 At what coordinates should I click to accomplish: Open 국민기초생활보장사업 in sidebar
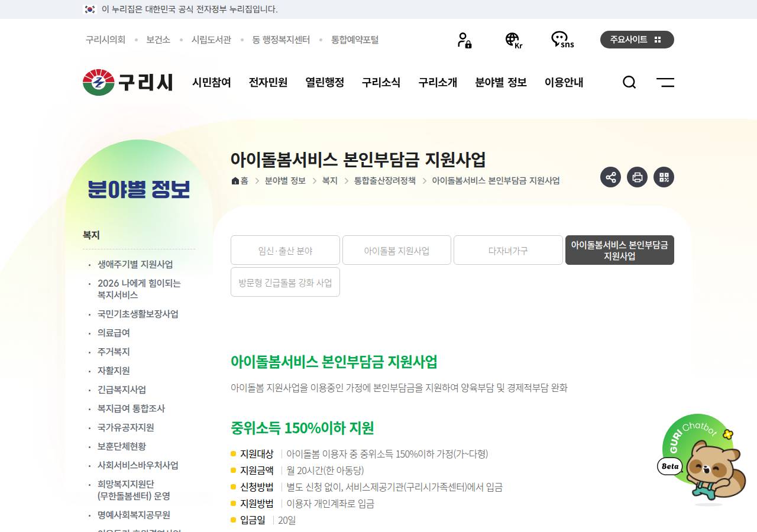pos(138,314)
